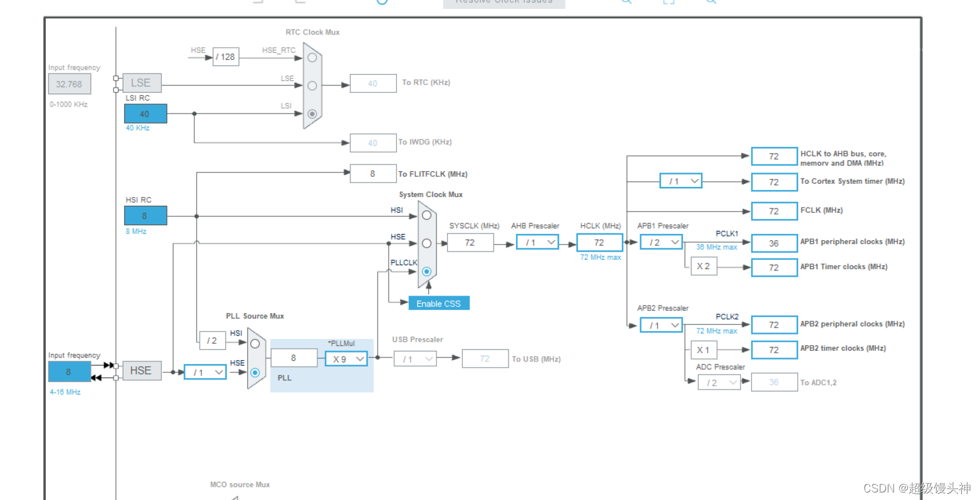Choose PLLCLK as System Clock Mux source

click(426, 272)
